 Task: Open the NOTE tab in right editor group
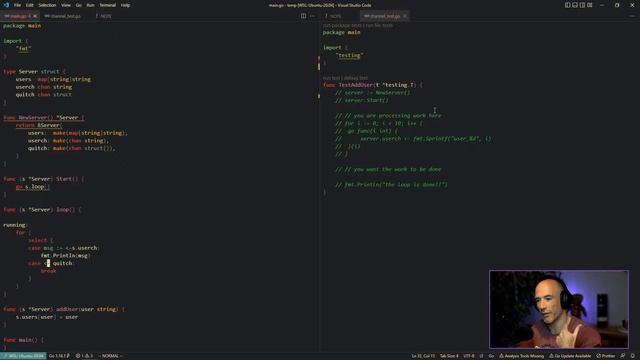coord(333,16)
